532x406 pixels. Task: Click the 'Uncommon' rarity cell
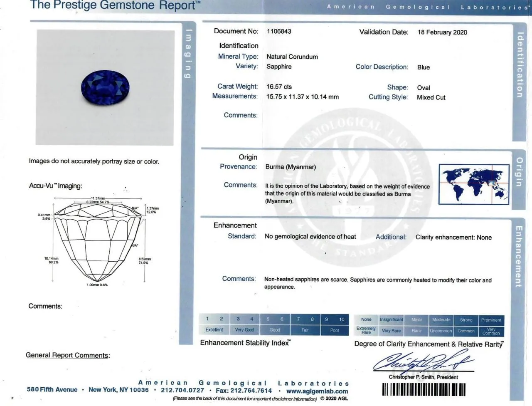click(x=441, y=331)
